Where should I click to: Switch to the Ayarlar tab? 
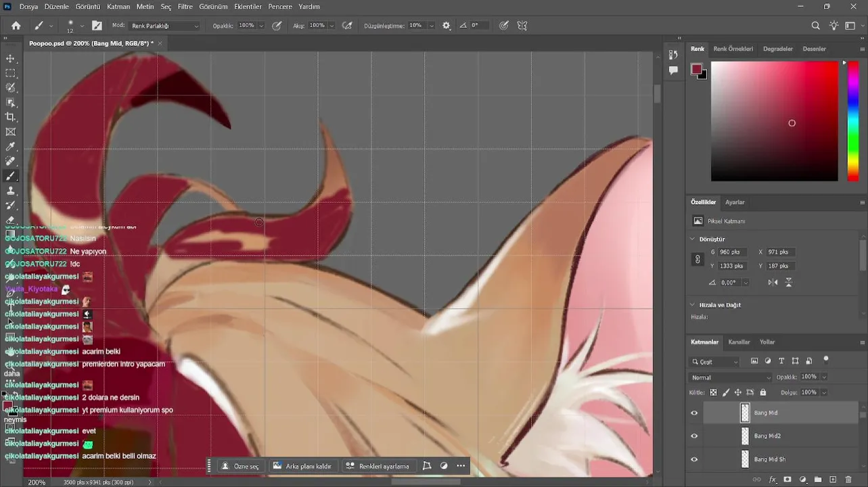(735, 202)
